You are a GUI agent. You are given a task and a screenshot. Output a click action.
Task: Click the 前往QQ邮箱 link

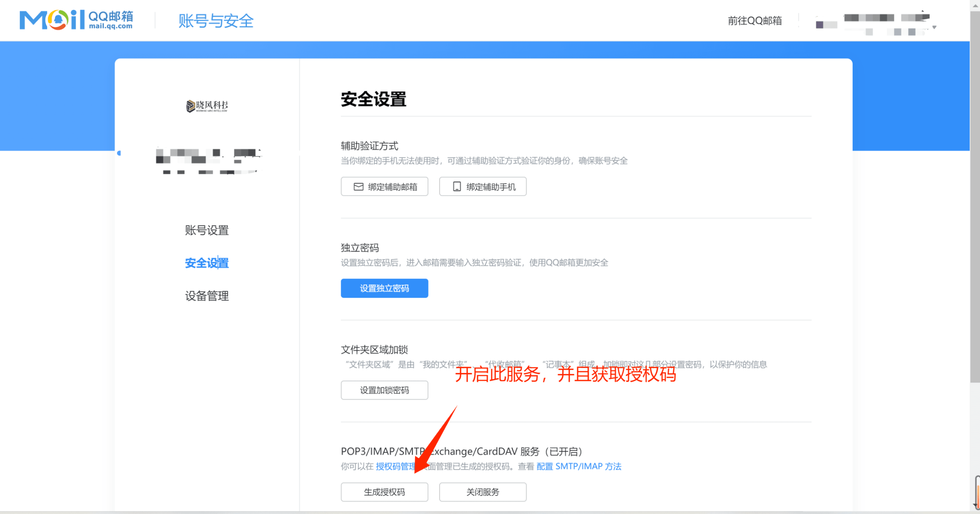[755, 21]
